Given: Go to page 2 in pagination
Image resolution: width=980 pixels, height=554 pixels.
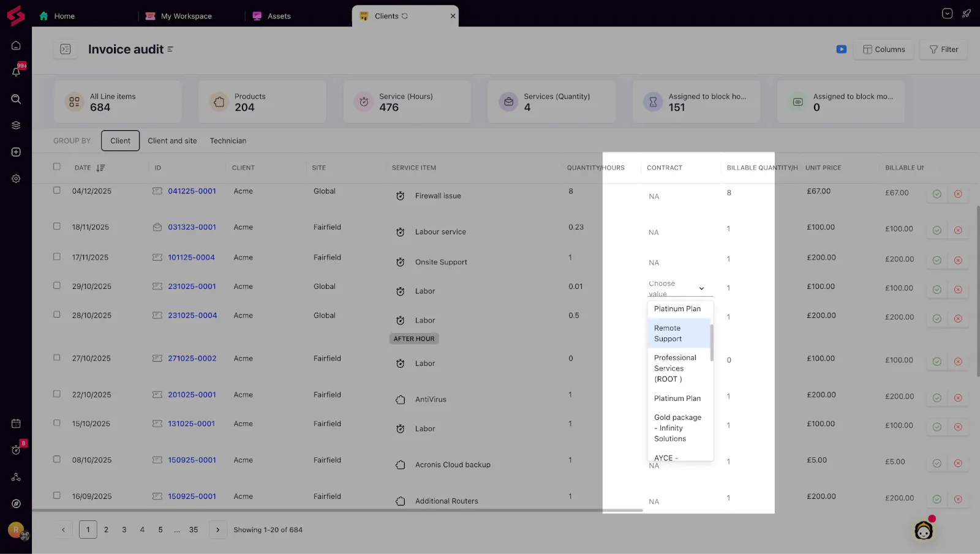Looking at the screenshot, I should pyautogui.click(x=106, y=530).
